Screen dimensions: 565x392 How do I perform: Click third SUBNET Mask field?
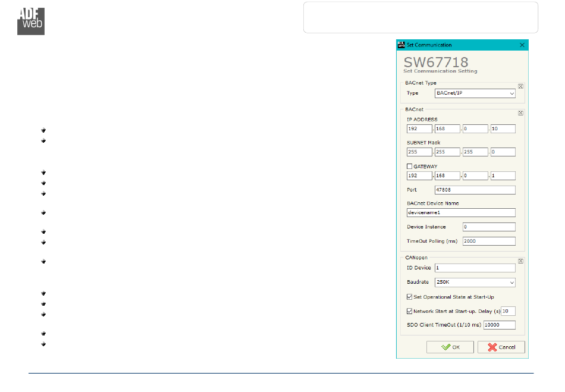(475, 152)
